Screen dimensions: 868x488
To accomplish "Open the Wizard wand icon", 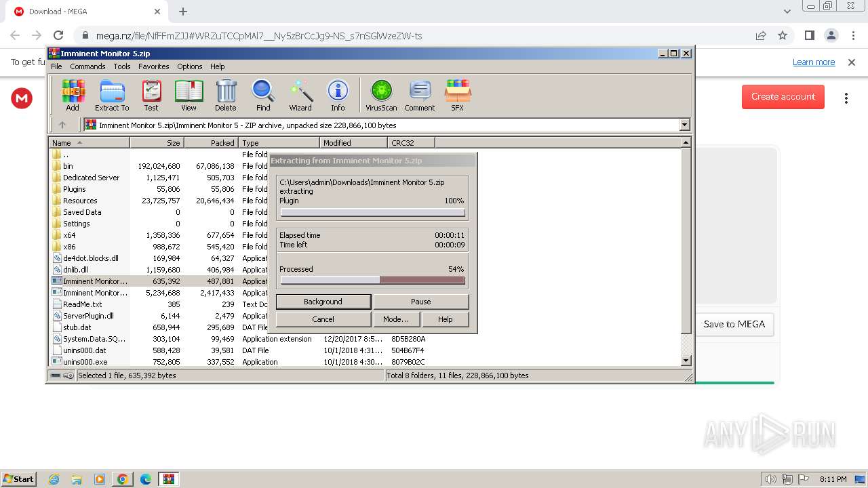I will [300, 95].
